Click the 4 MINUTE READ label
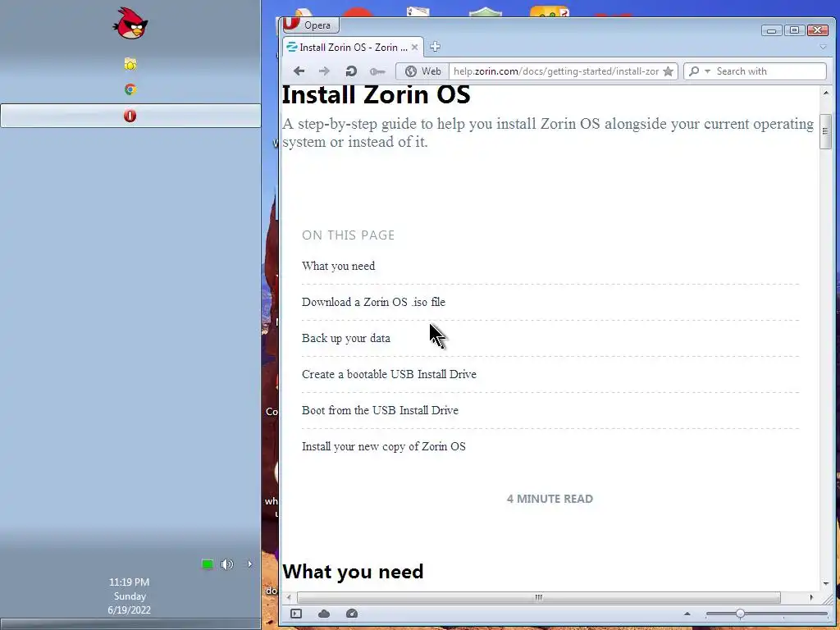The height and width of the screenshot is (630, 840). pos(550,499)
